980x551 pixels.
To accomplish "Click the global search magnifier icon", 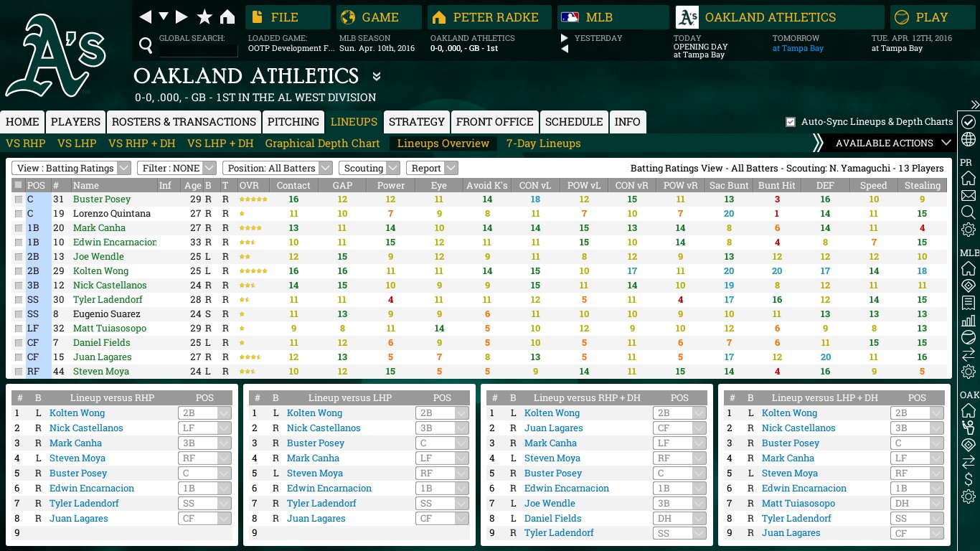I will click(x=146, y=47).
